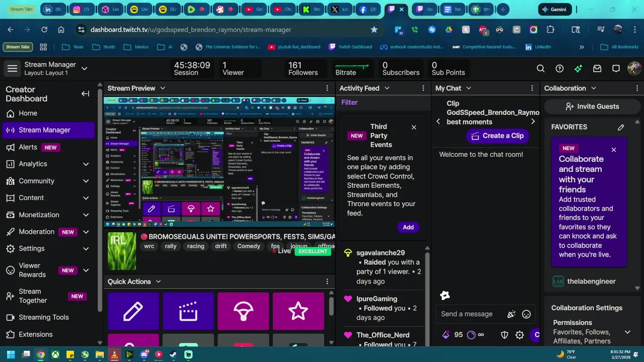The width and height of the screenshot is (644, 362).
Task: Open Steam from the Windows taskbar
Action: 173,354
